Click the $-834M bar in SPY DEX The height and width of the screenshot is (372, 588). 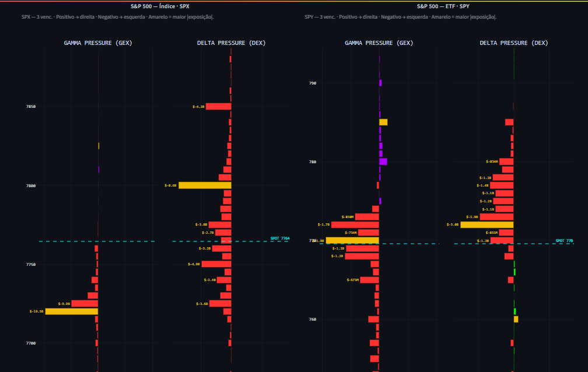[506, 162]
